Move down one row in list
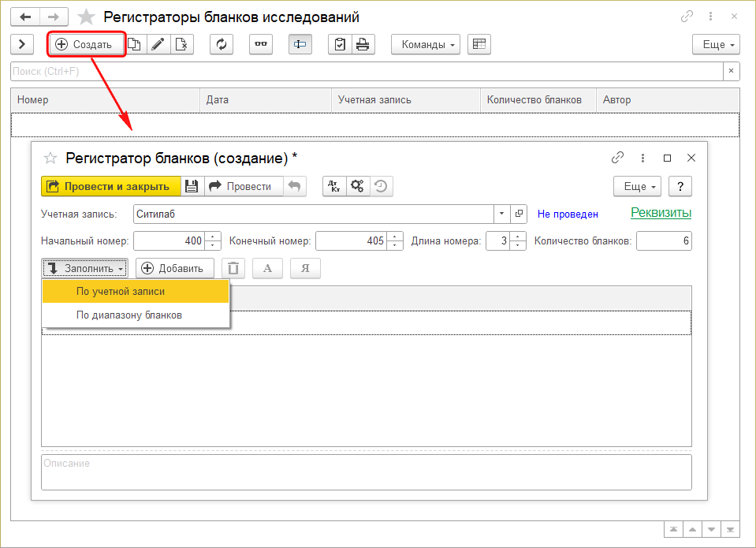This screenshot has width=756, height=548. 711,529
